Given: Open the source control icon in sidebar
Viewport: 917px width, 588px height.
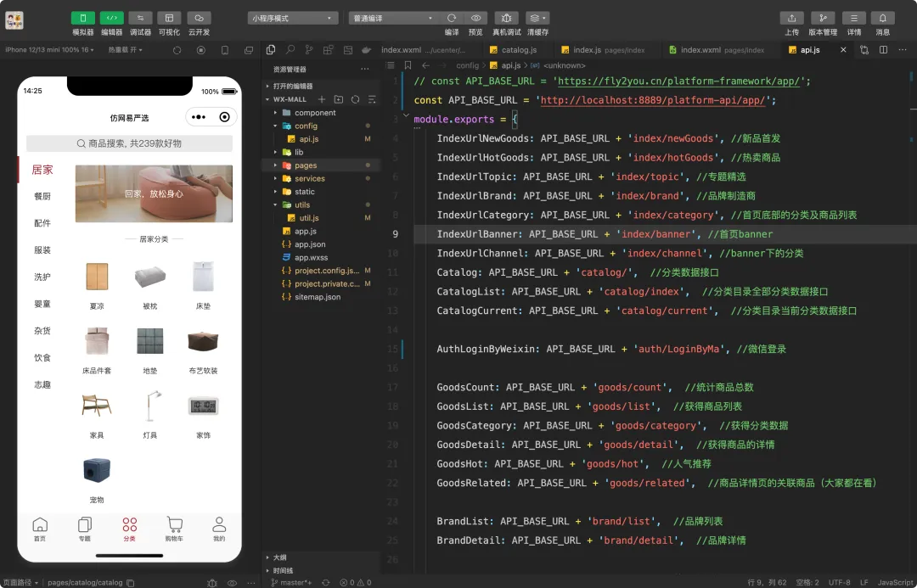Looking at the screenshot, I should (309, 50).
